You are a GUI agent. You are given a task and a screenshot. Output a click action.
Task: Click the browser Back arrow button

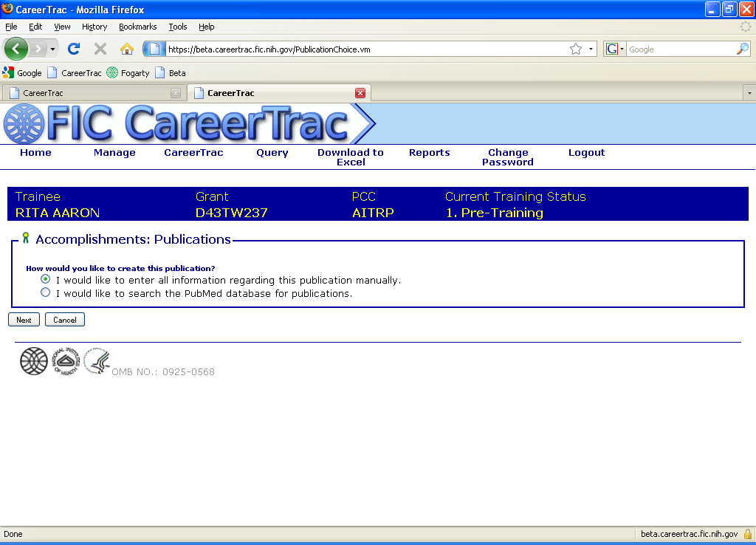pyautogui.click(x=16, y=49)
